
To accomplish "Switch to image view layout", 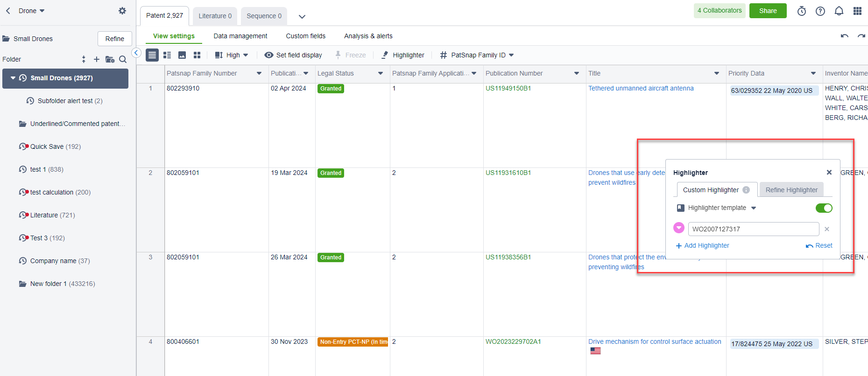I will [182, 55].
